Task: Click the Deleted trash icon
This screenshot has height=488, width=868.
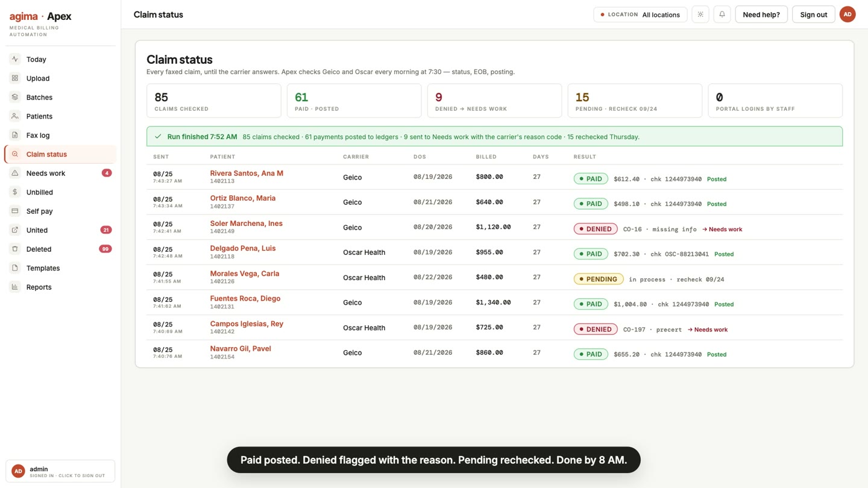Action: click(x=15, y=249)
